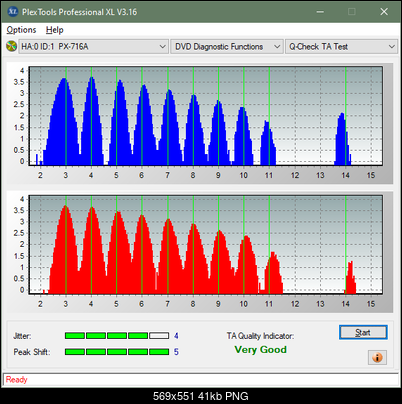Open the orange info button
Screen dimensions: 402x404
pos(377,358)
